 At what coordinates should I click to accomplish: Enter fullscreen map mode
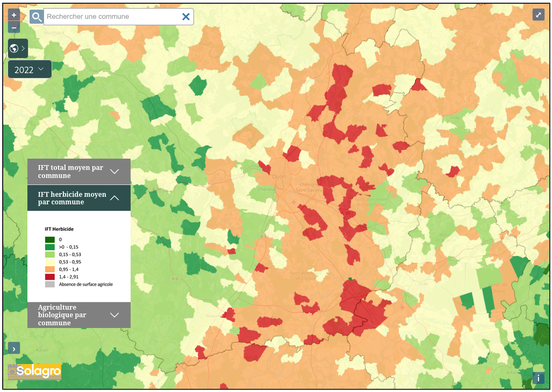point(539,15)
